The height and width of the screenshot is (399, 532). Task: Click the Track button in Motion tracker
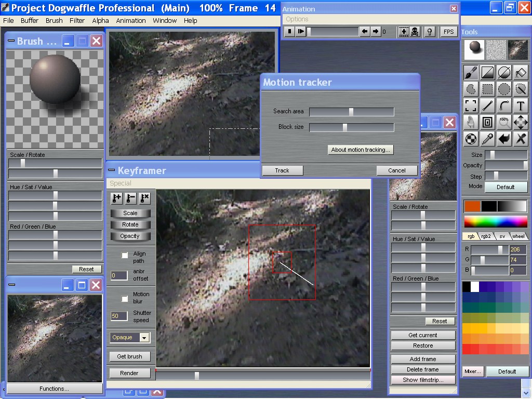(x=282, y=170)
